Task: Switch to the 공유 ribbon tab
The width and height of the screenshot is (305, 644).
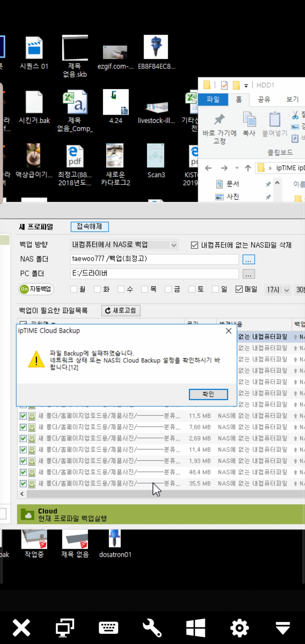Action: [264, 99]
